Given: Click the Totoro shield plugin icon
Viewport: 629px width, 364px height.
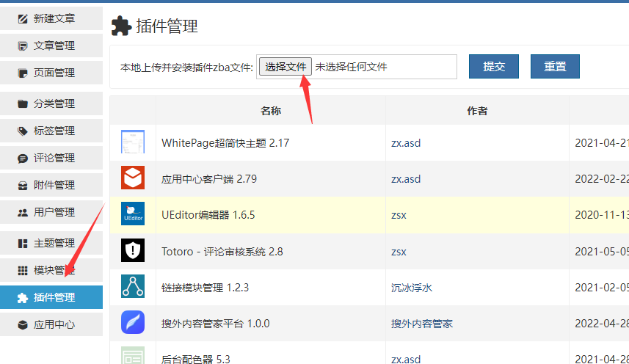Looking at the screenshot, I should [x=133, y=251].
